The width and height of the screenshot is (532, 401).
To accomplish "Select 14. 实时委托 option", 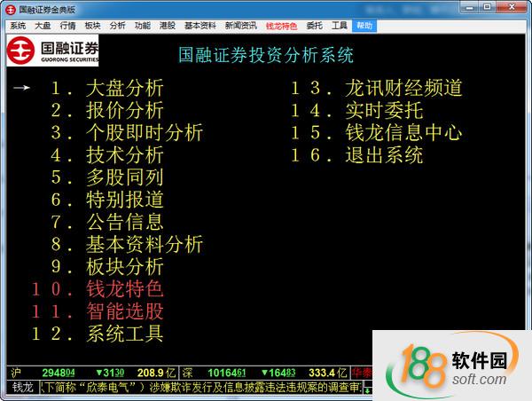I will [x=357, y=111].
